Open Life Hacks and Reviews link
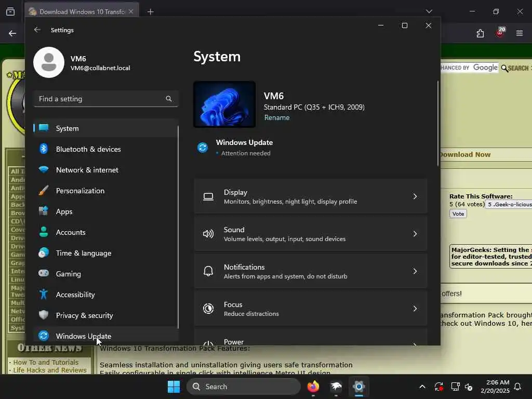This screenshot has width=532, height=399. [50, 370]
